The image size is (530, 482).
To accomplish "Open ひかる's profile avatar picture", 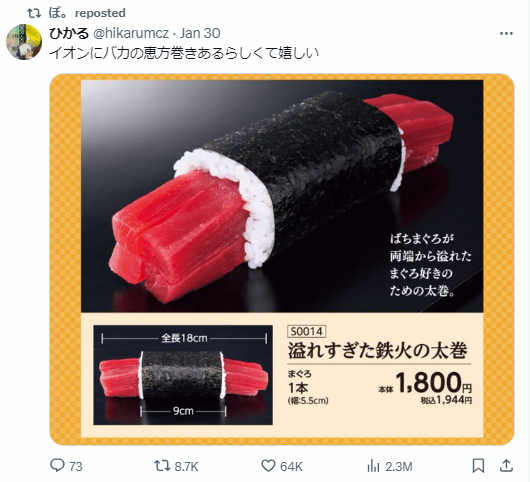I will click(x=24, y=42).
